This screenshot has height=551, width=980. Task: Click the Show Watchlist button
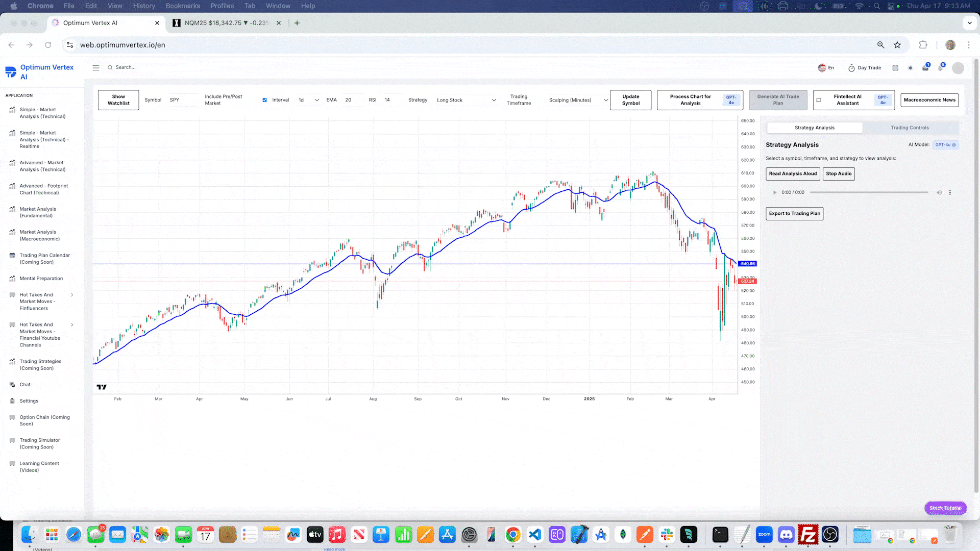tap(118, 100)
